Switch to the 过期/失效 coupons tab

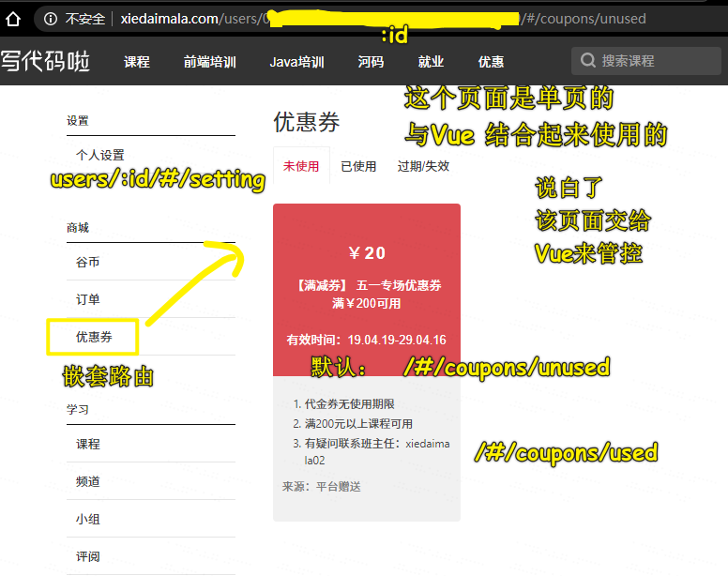tap(423, 166)
